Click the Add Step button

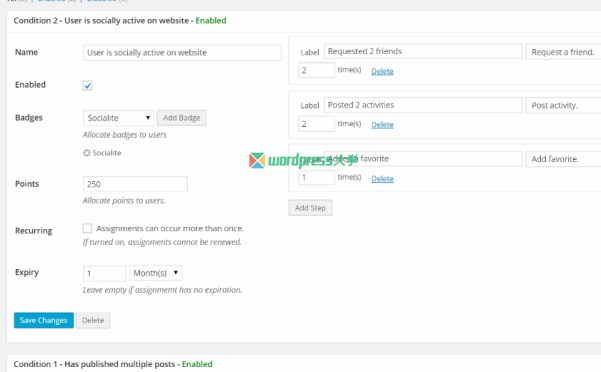[310, 208]
